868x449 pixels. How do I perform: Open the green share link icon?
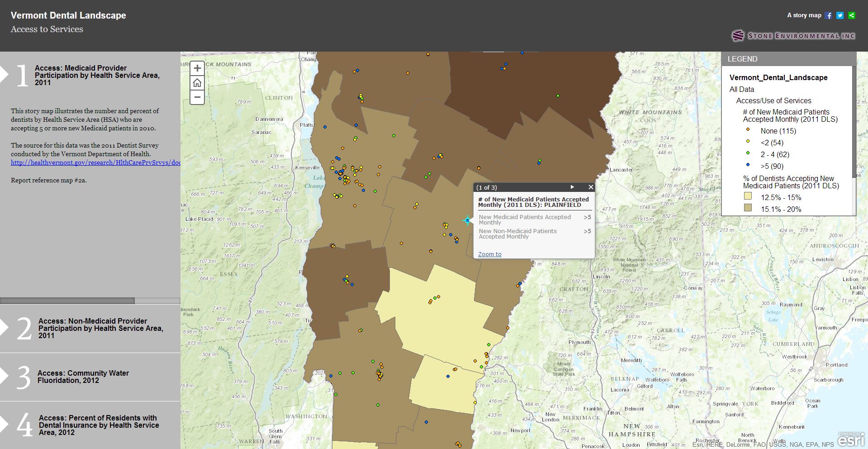(x=852, y=15)
